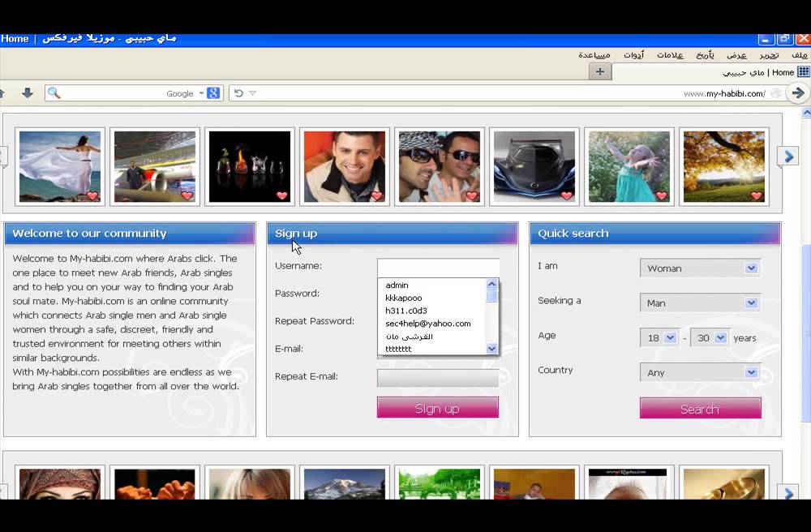811x532 pixels.
Task: Click the go arrow beside address bar
Action: click(x=798, y=93)
